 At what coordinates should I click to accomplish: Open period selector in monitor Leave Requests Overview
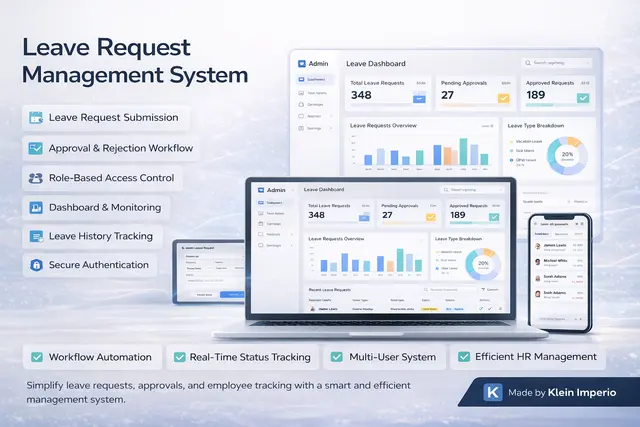[x=487, y=126]
